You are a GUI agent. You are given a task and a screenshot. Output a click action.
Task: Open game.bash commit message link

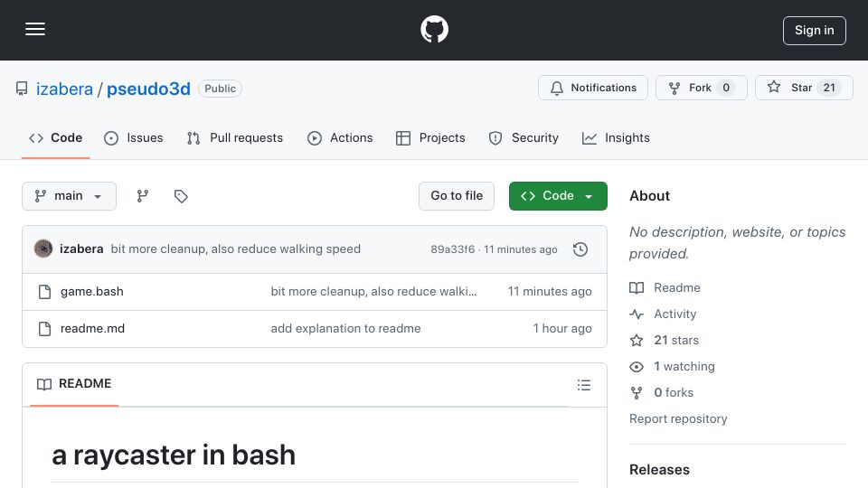tap(373, 292)
